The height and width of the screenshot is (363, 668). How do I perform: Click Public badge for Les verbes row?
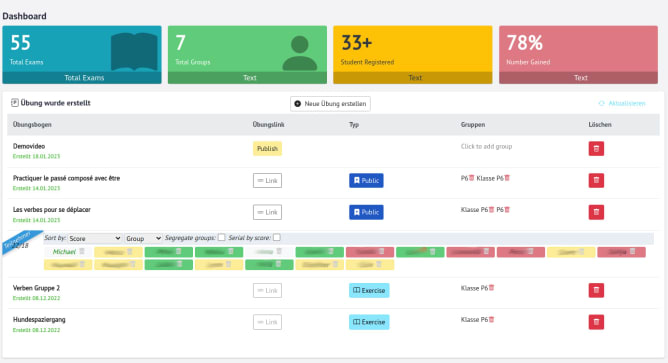(x=366, y=212)
